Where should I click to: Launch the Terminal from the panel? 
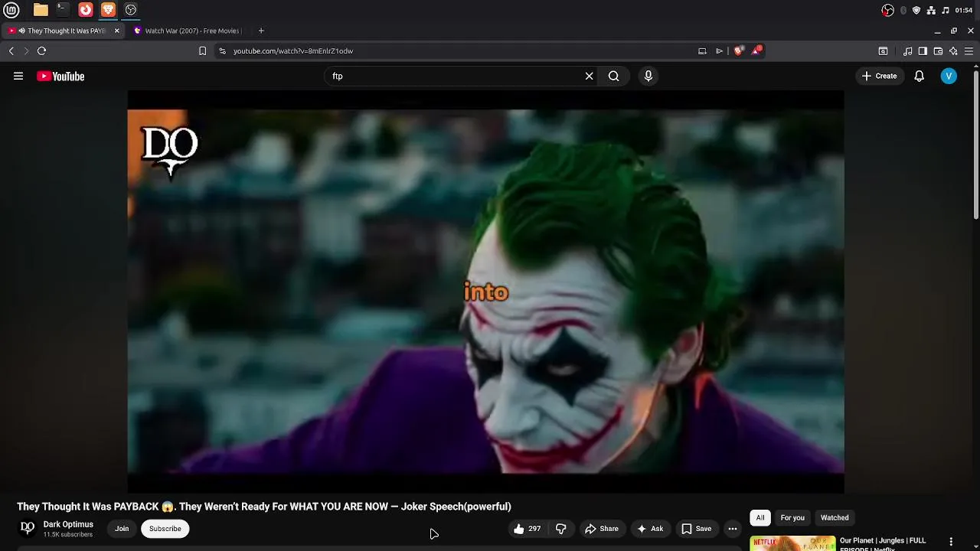point(63,10)
